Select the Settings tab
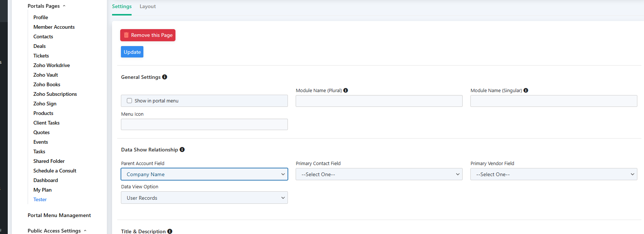This screenshot has height=234, width=644. coord(122,7)
